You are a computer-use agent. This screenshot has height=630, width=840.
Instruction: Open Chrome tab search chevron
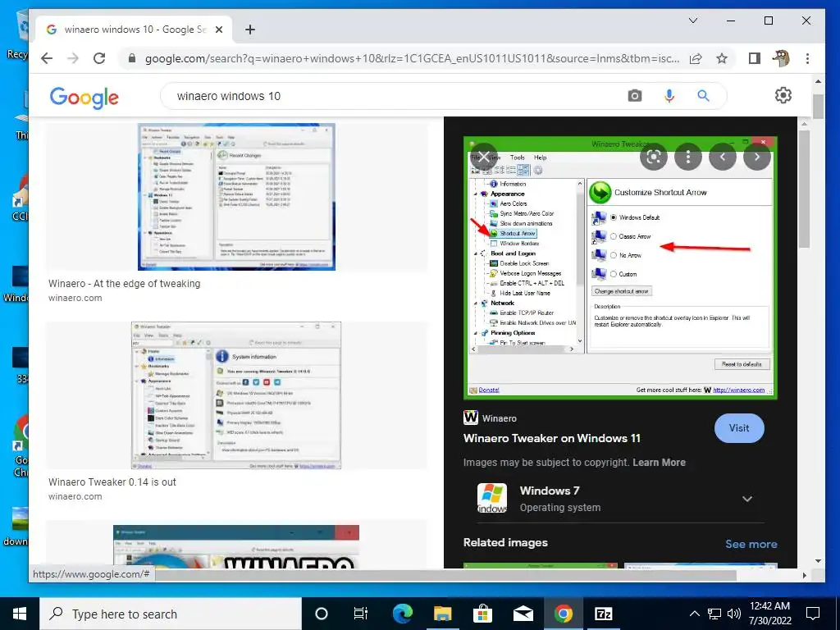coord(692,21)
